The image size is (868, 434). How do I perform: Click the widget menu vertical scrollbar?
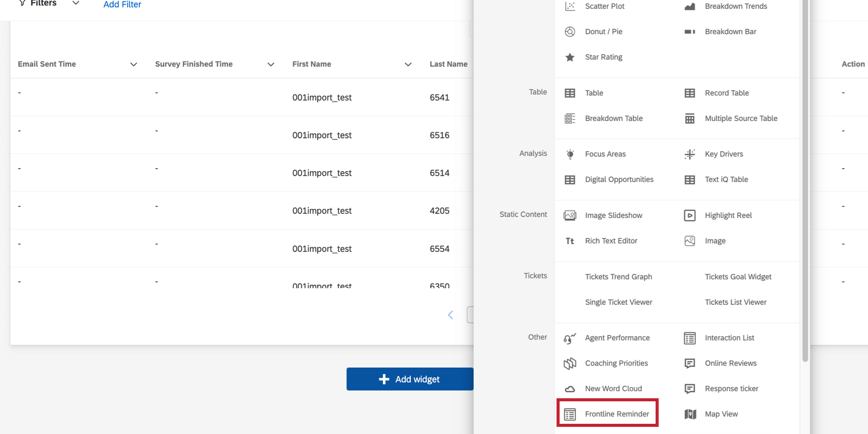tap(805, 179)
